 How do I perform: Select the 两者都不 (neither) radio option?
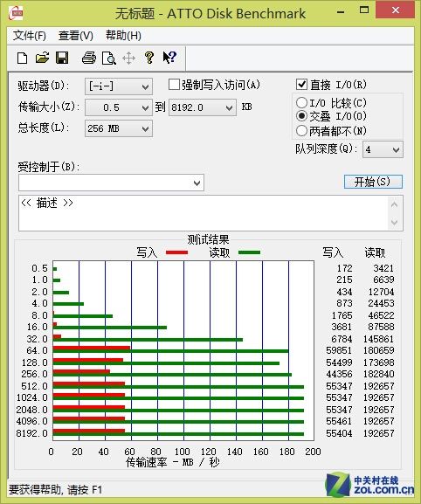301,131
